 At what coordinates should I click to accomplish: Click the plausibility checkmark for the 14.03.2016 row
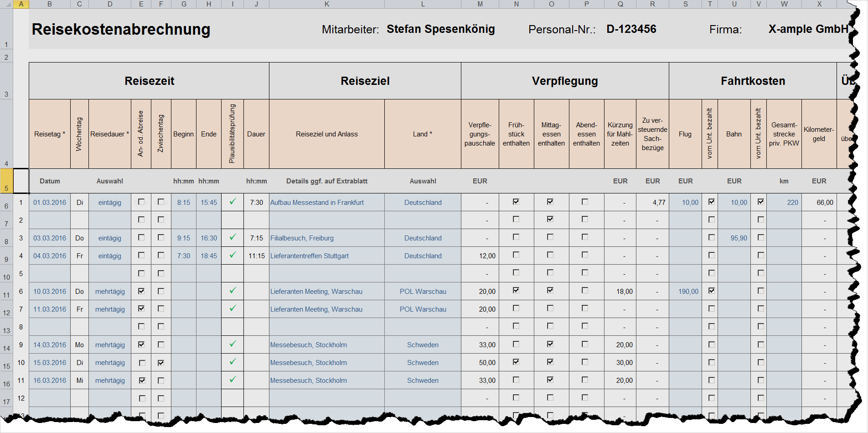pyautogui.click(x=232, y=344)
